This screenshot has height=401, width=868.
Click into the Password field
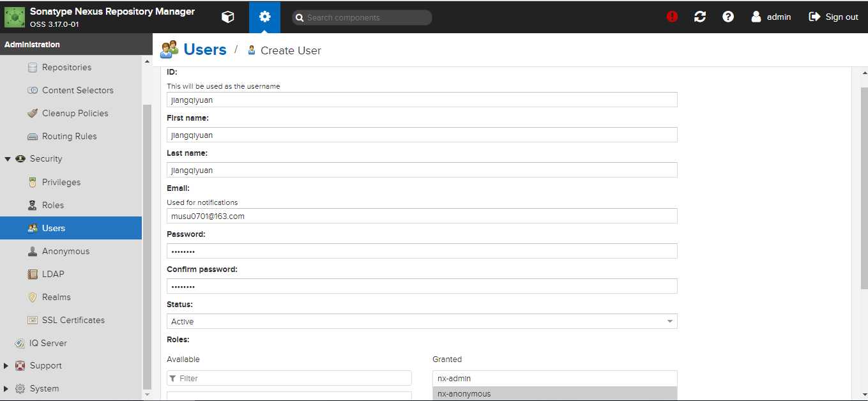point(422,251)
